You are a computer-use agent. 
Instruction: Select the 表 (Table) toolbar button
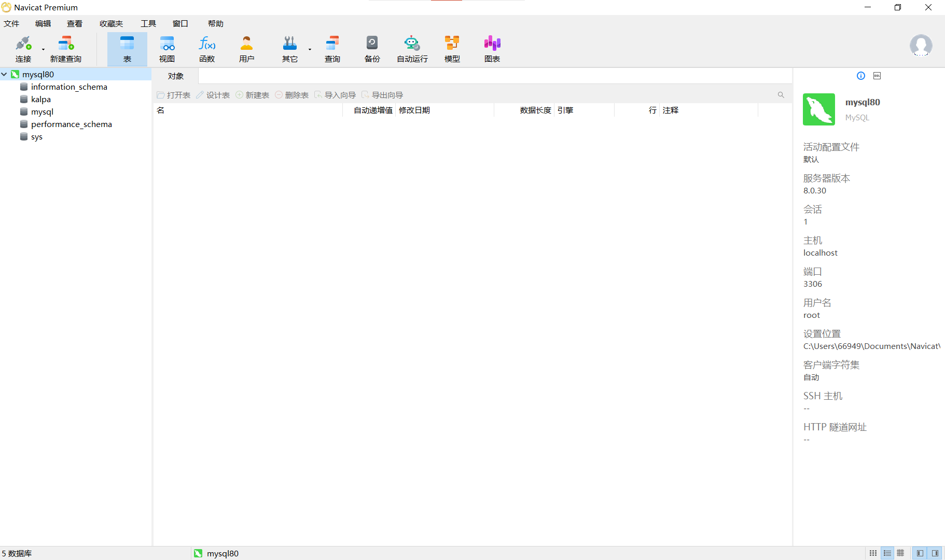coord(127,49)
